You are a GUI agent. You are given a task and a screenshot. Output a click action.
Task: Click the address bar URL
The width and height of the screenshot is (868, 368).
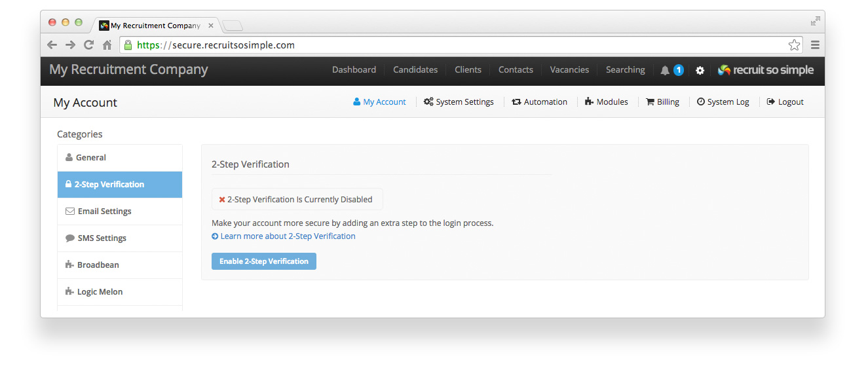point(216,45)
